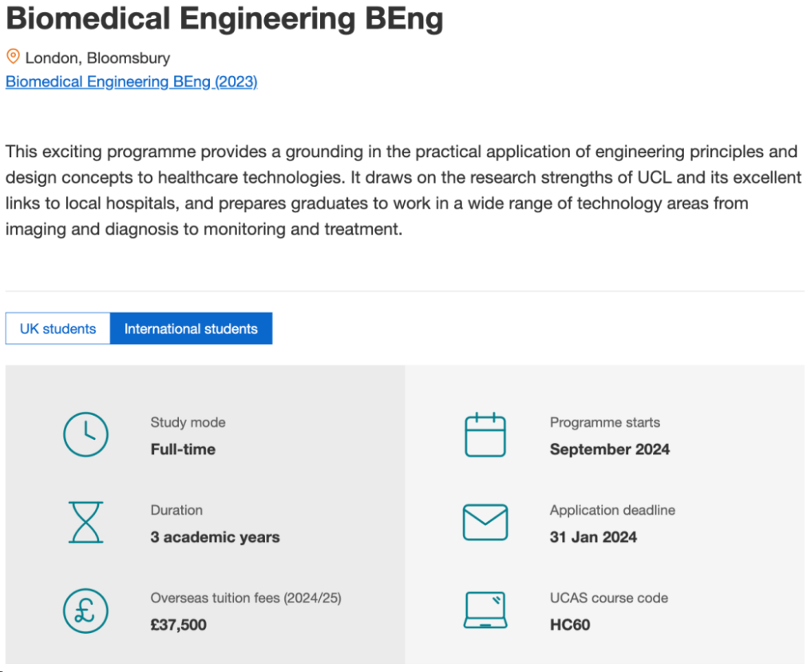Click the orange location pin icon
Image resolution: width=811 pixels, height=672 pixels.
[x=13, y=57]
